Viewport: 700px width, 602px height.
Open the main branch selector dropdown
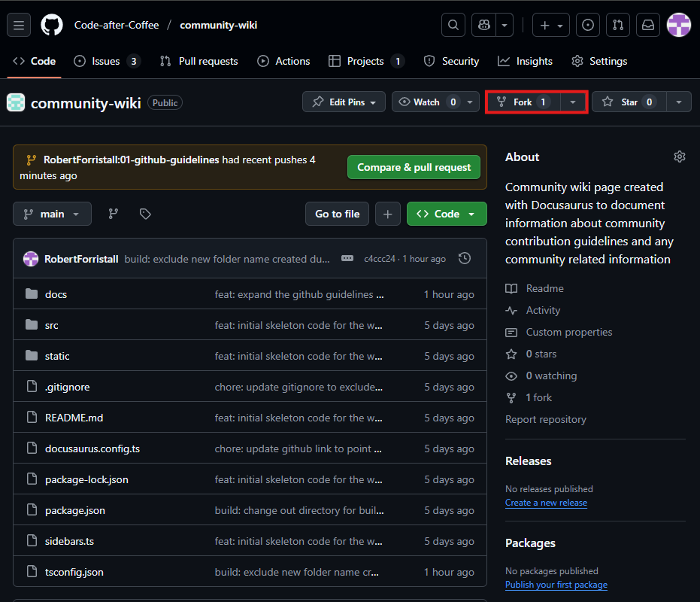click(52, 214)
